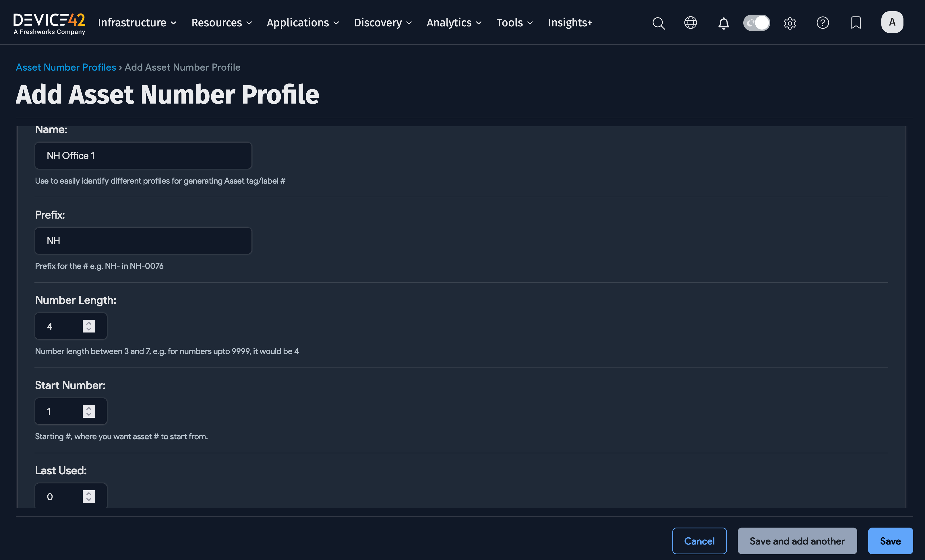Open the Discovery menu
Image resolution: width=925 pixels, height=560 pixels.
point(382,22)
